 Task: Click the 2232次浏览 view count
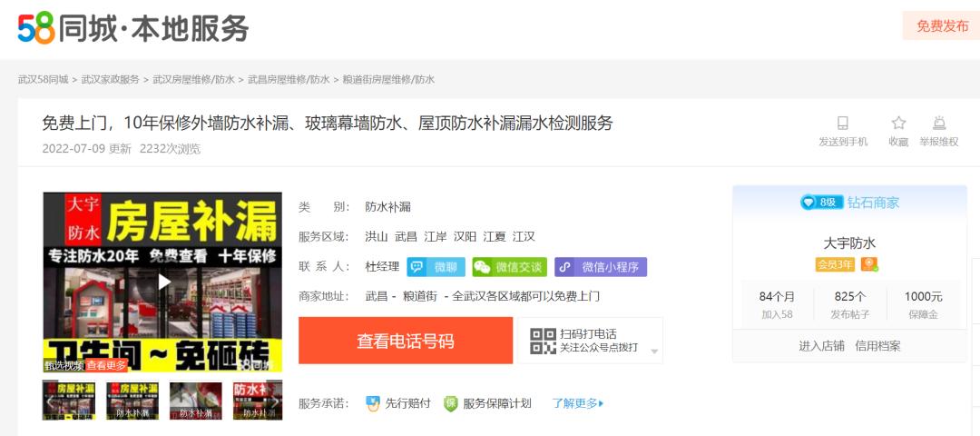[170, 149]
